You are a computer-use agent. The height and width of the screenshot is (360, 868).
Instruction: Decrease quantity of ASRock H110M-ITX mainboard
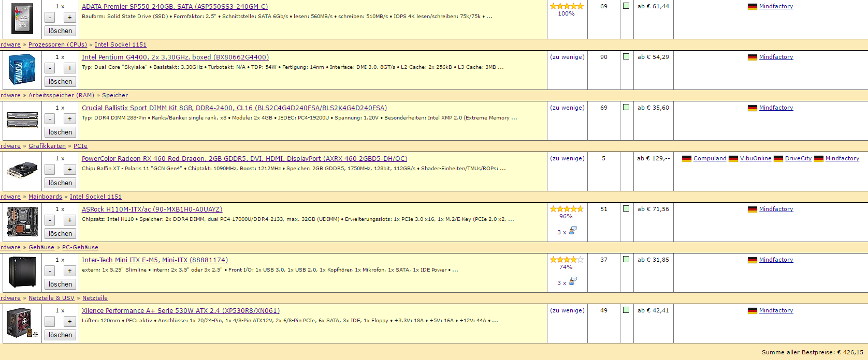pyautogui.click(x=50, y=220)
